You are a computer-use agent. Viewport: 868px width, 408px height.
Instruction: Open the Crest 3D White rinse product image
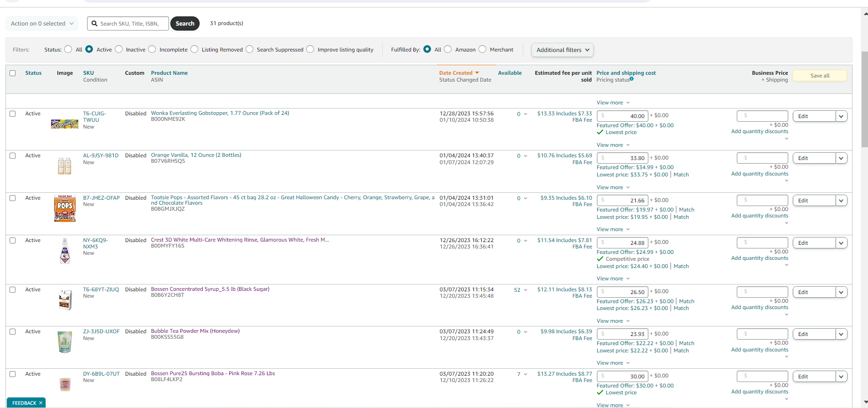click(65, 250)
